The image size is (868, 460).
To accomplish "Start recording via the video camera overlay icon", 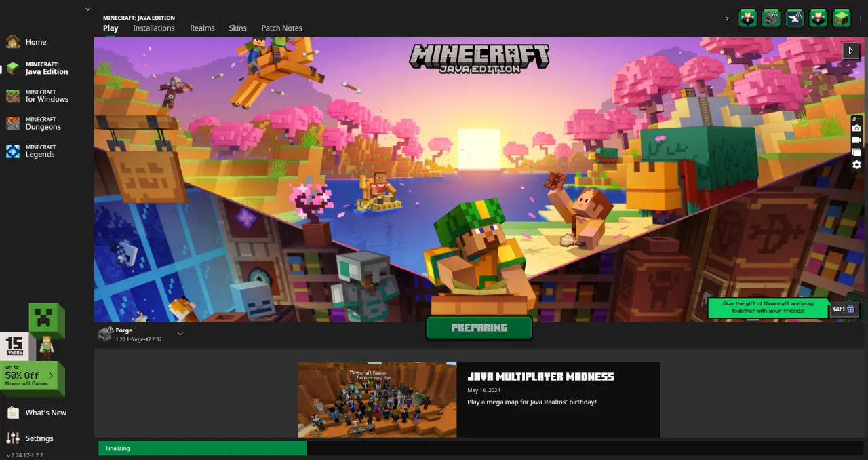I will pos(856,140).
